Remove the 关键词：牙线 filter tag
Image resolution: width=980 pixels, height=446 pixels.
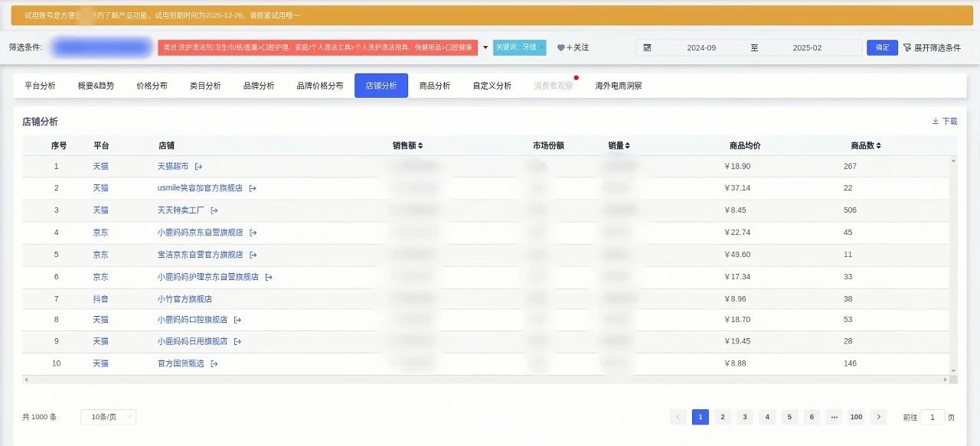542,47
